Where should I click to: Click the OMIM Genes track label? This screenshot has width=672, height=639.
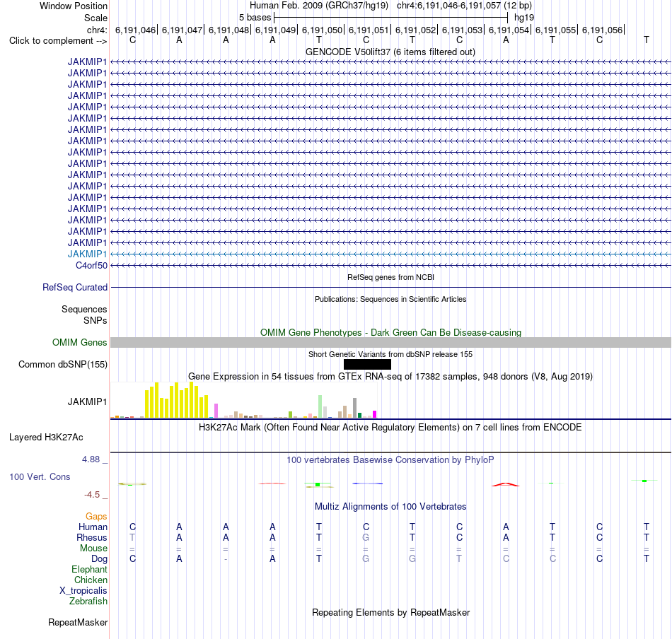[x=79, y=343]
